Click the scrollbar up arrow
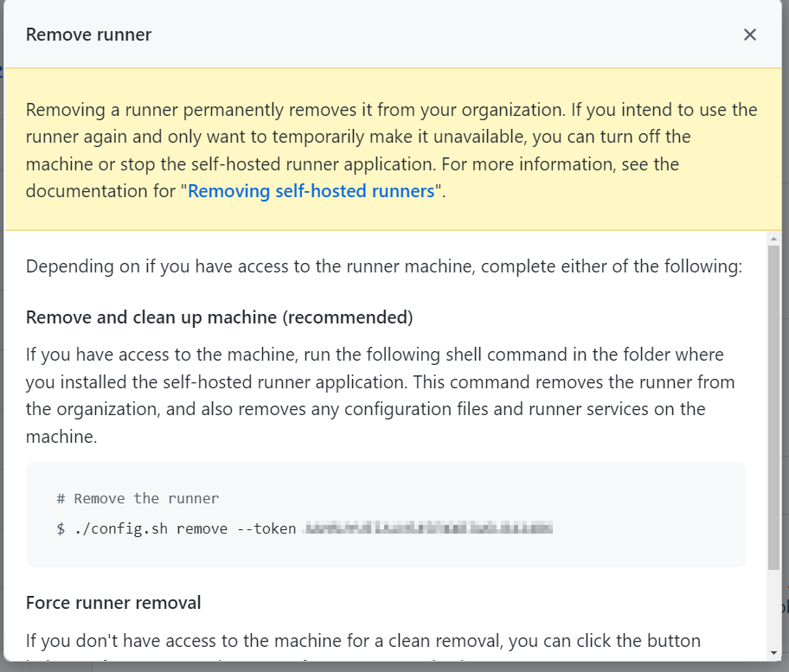 pyautogui.click(x=773, y=238)
